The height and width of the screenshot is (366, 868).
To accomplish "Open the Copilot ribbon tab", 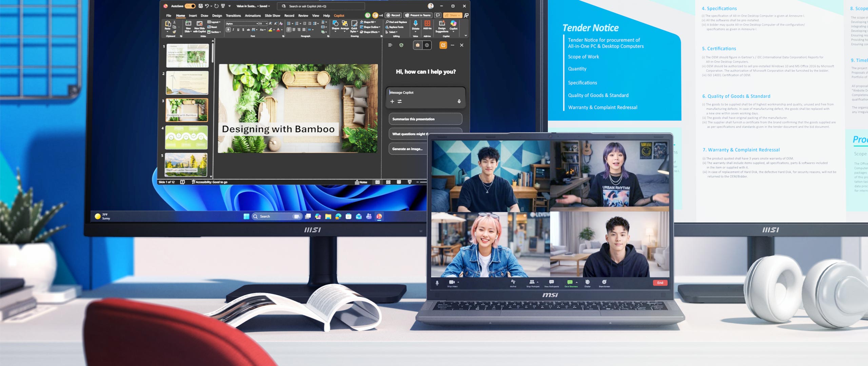I will [339, 16].
